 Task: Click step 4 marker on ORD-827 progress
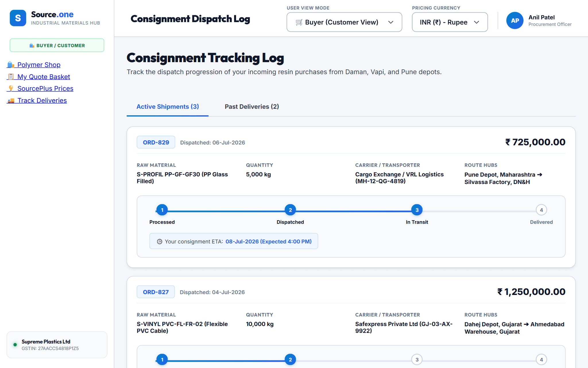(541, 360)
